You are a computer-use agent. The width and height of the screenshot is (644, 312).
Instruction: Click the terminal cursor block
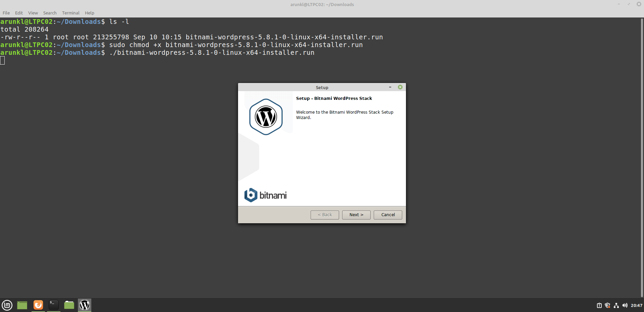2,61
